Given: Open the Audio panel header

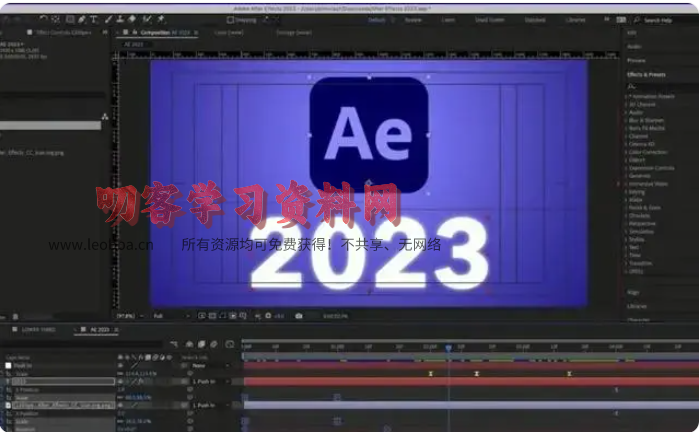Looking at the screenshot, I should 634,46.
